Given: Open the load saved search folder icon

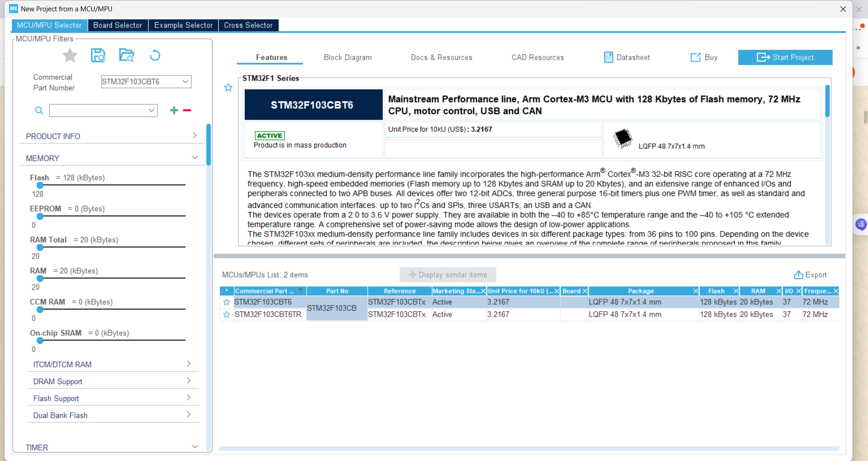Looking at the screenshot, I should [x=127, y=55].
